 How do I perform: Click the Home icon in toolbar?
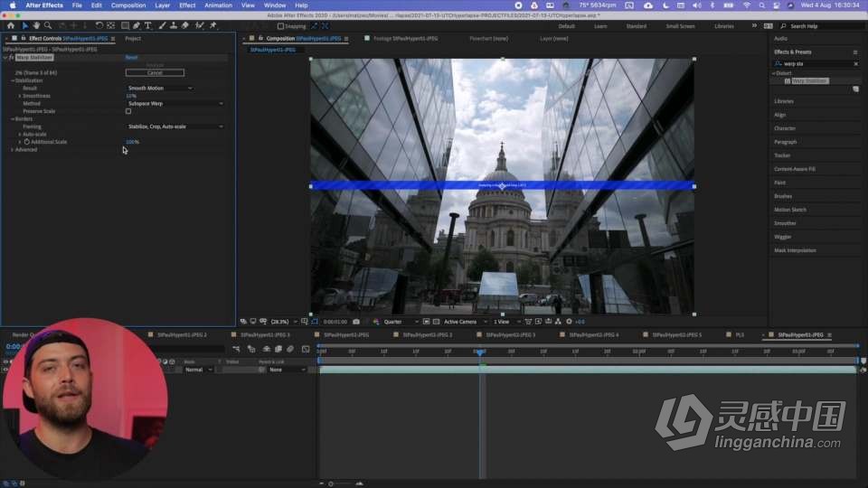tap(11, 25)
